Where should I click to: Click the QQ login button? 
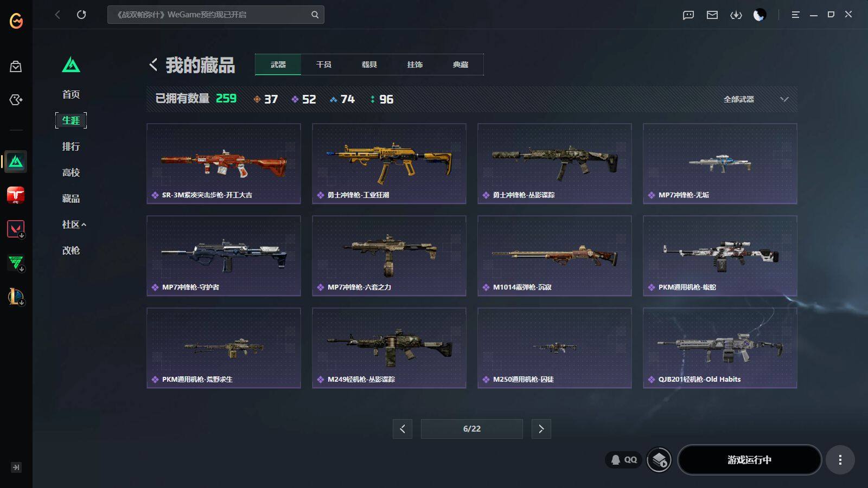click(x=624, y=460)
